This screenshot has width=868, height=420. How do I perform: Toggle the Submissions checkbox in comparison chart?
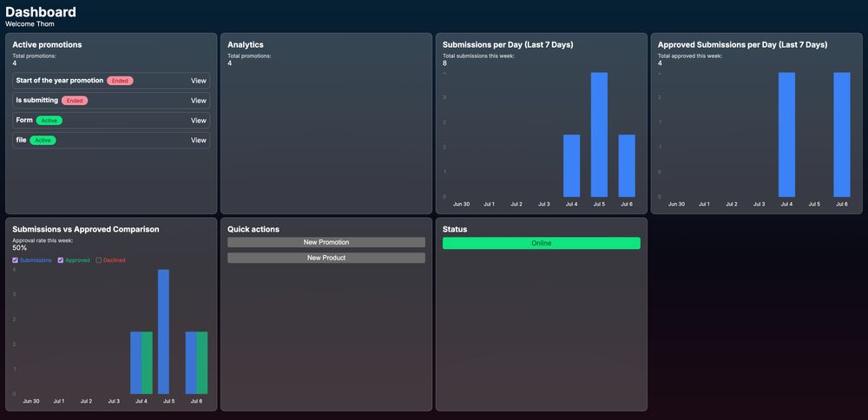(x=16, y=260)
